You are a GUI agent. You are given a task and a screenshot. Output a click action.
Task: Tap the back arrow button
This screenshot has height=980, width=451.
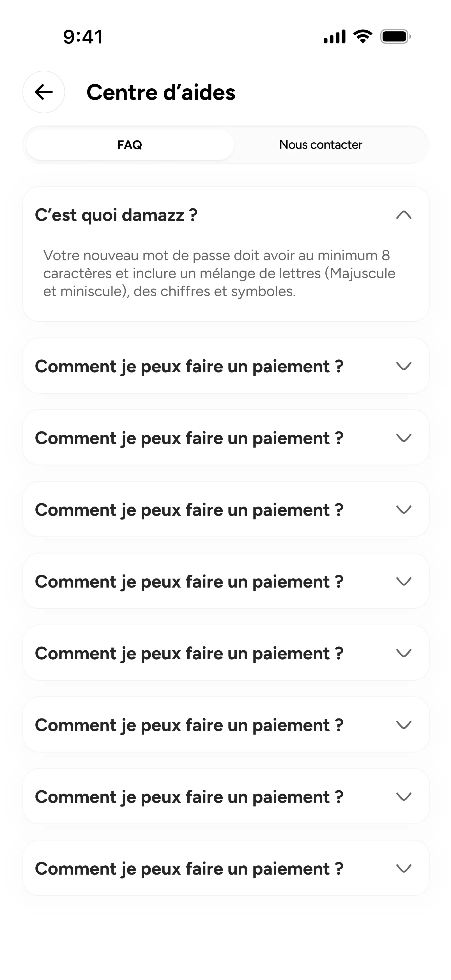coord(44,92)
